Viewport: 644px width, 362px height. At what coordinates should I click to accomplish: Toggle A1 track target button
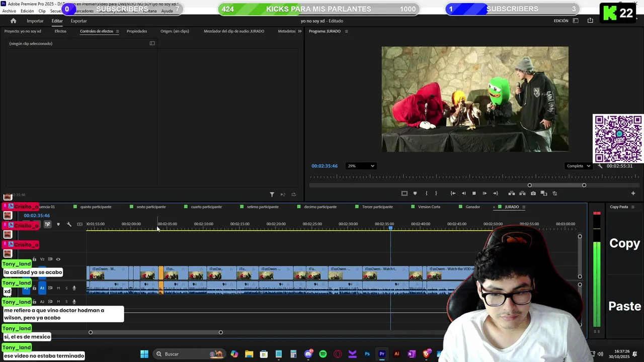(42, 288)
